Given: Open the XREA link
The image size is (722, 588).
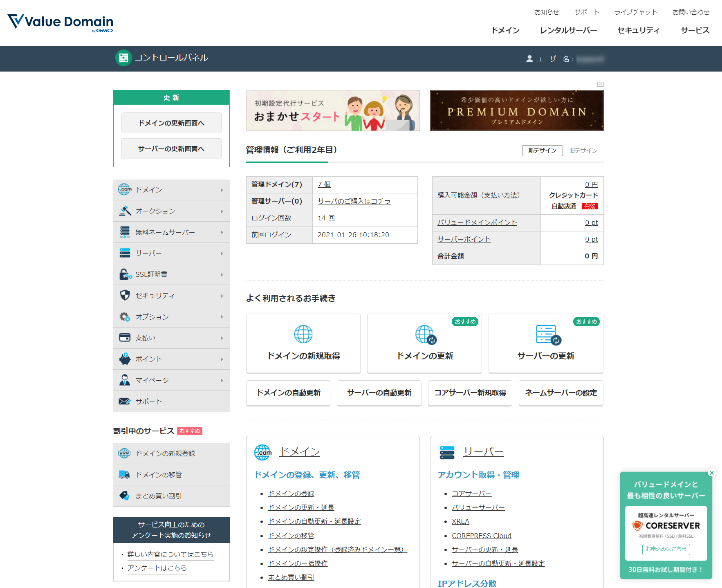Looking at the screenshot, I should pyautogui.click(x=460, y=521).
